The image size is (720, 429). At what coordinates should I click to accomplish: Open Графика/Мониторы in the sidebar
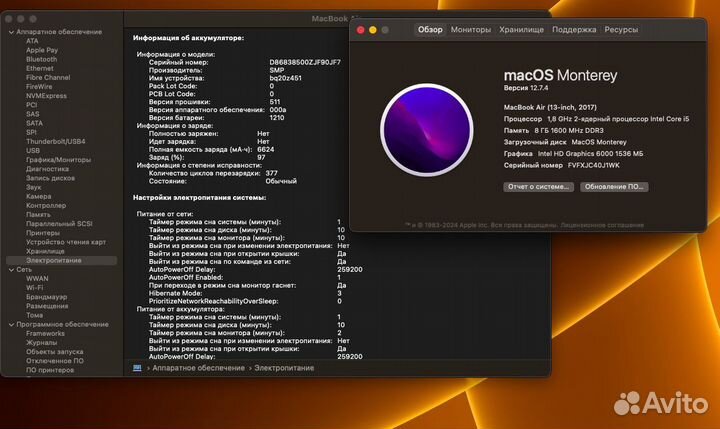tap(58, 159)
